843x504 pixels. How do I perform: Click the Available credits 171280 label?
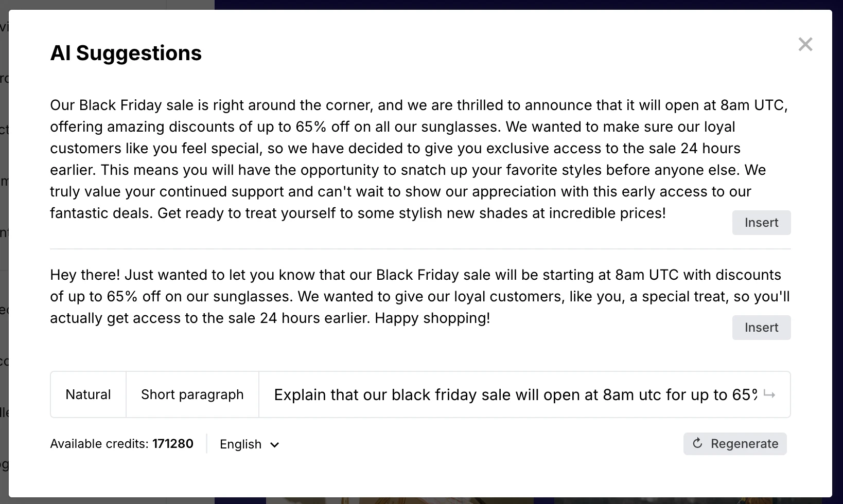pyautogui.click(x=121, y=444)
